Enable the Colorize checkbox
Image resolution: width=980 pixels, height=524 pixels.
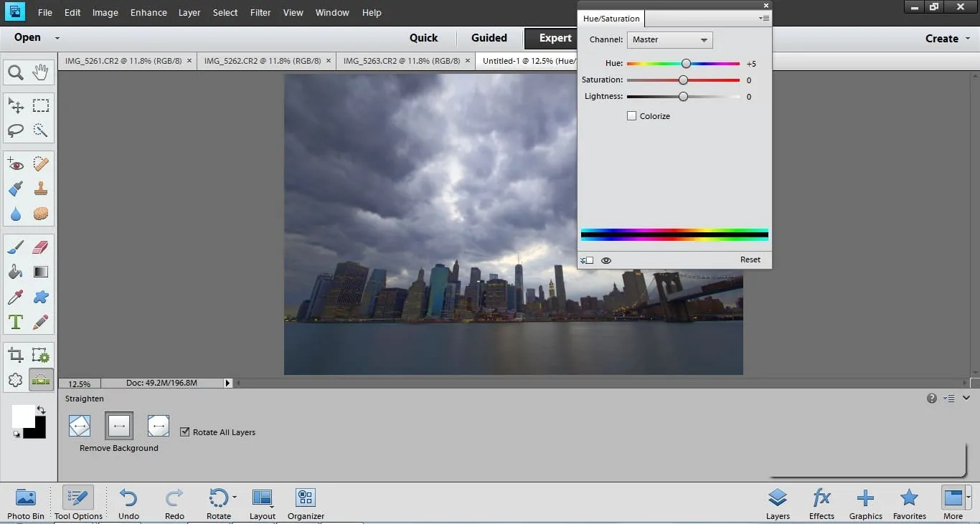click(632, 116)
